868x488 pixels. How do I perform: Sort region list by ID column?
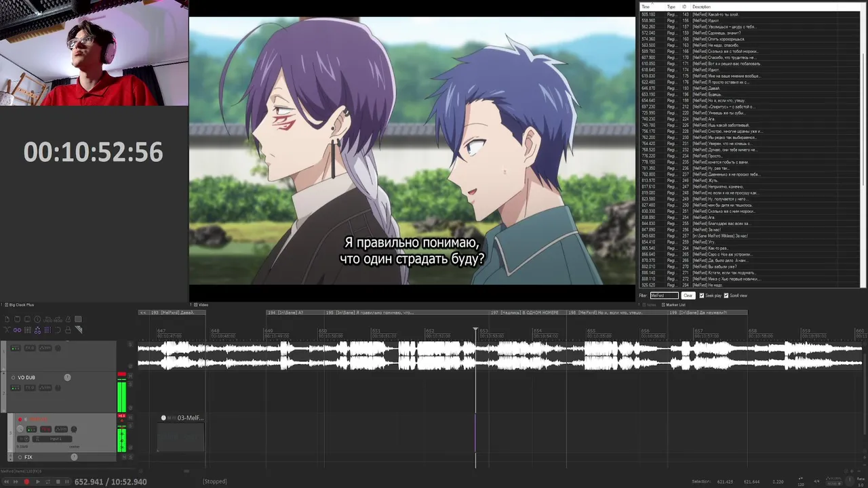pyautogui.click(x=684, y=7)
